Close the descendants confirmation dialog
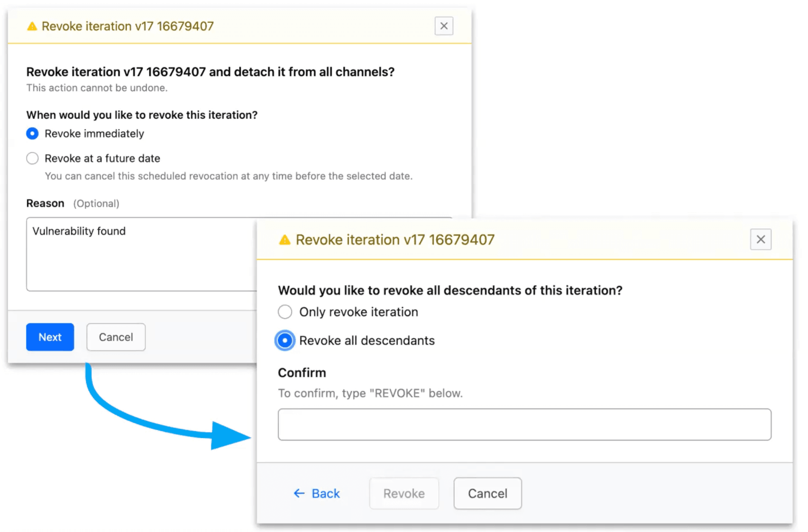The height and width of the screenshot is (532, 808). point(760,240)
